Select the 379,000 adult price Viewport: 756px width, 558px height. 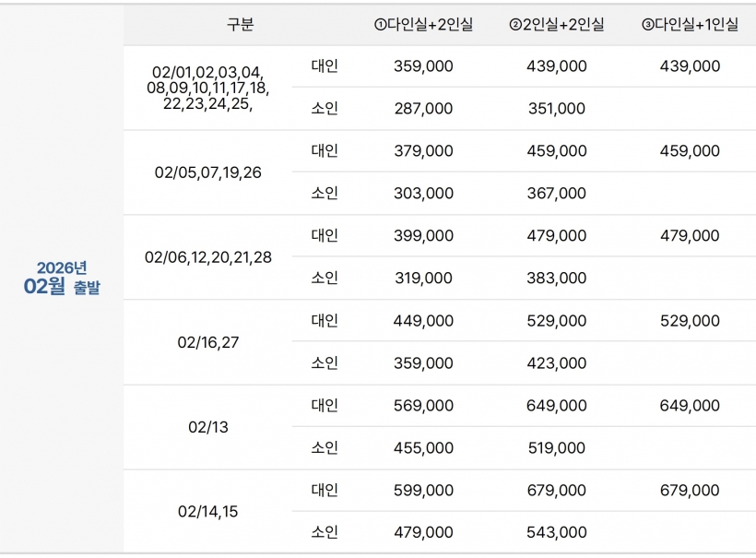point(423,151)
